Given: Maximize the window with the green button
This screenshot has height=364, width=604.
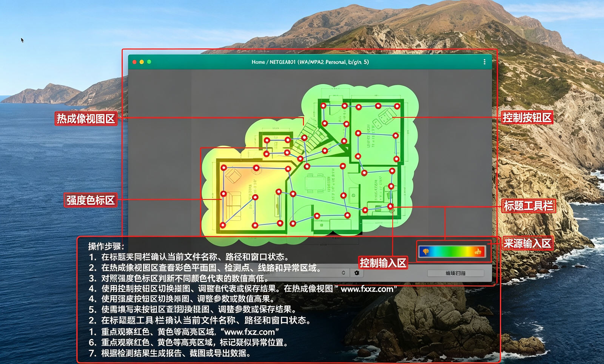Looking at the screenshot, I should point(149,62).
